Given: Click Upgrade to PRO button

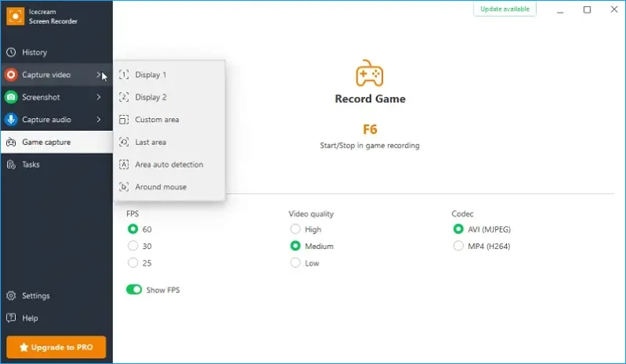Looking at the screenshot, I should pos(56,347).
